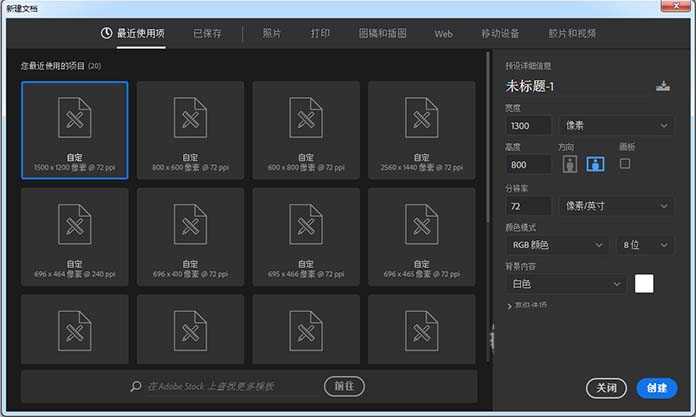Viewport: 696px width, 417px height.
Task: Click the clock icon on 最近使用项 tab
Action: coord(107,33)
